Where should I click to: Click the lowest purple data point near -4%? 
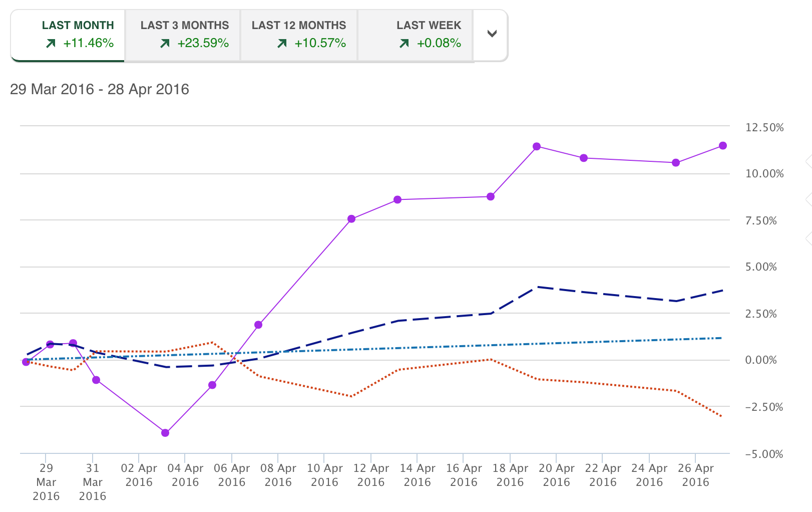coord(165,433)
